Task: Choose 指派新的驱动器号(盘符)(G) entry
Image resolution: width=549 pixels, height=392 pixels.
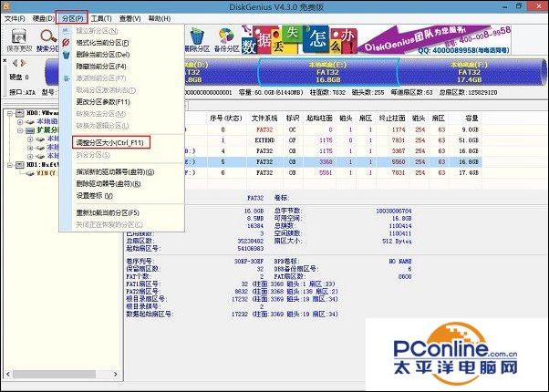Action: pyautogui.click(x=116, y=172)
